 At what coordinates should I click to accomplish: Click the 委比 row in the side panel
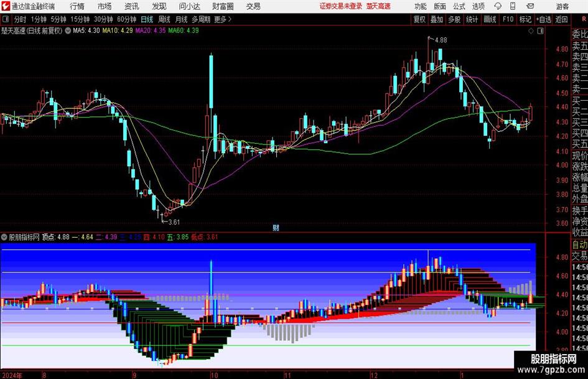point(580,34)
